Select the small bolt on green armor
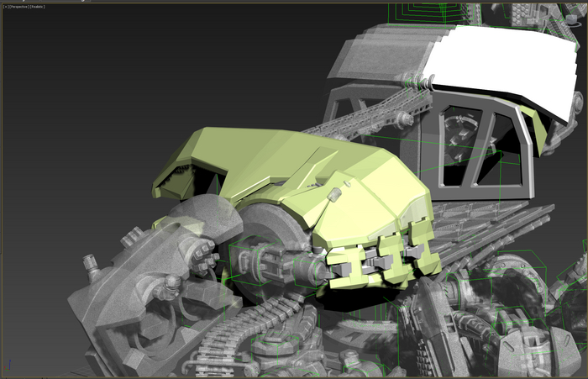Screen dimensions: 588x379 coord(334,196)
